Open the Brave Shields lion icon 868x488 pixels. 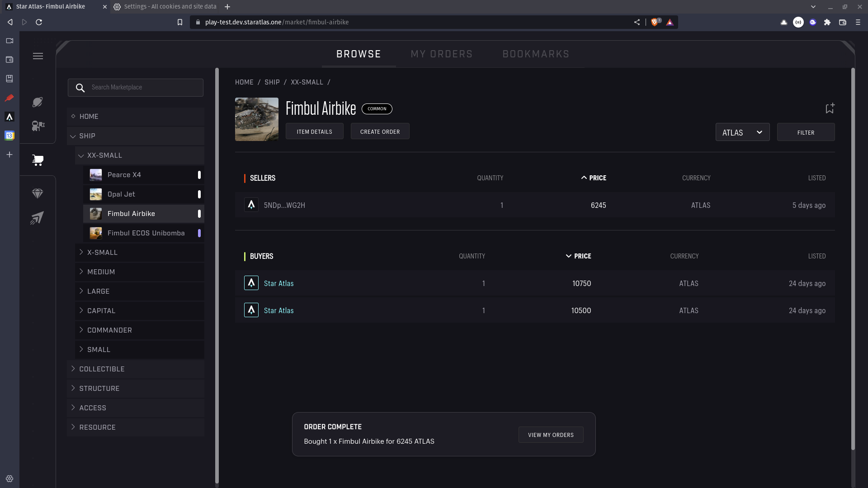[654, 22]
